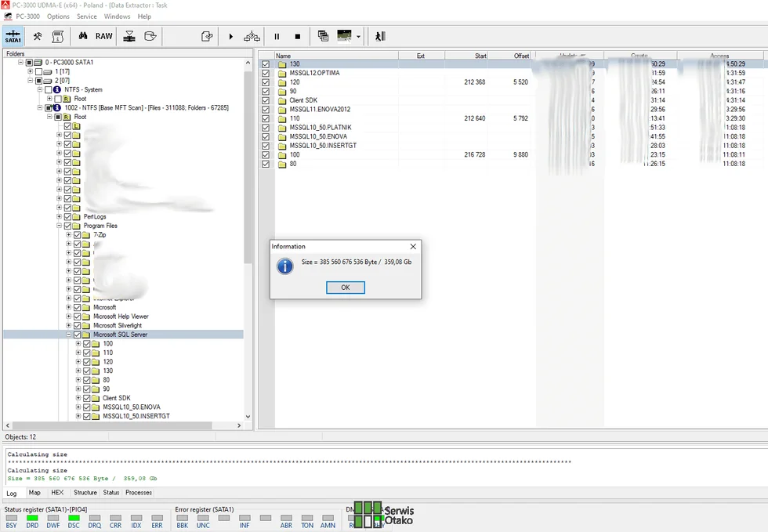The width and height of the screenshot is (768, 532).
Task: Open the Service menu
Action: [87, 16]
